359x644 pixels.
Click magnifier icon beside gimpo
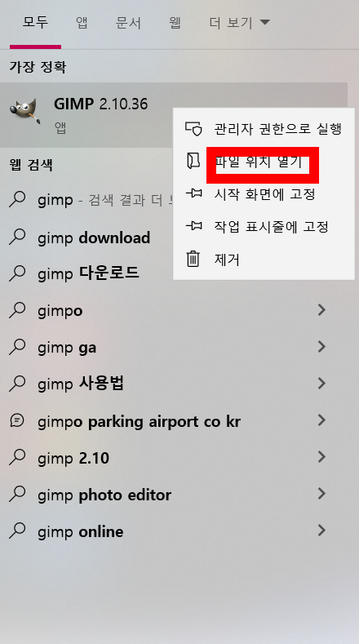17,310
